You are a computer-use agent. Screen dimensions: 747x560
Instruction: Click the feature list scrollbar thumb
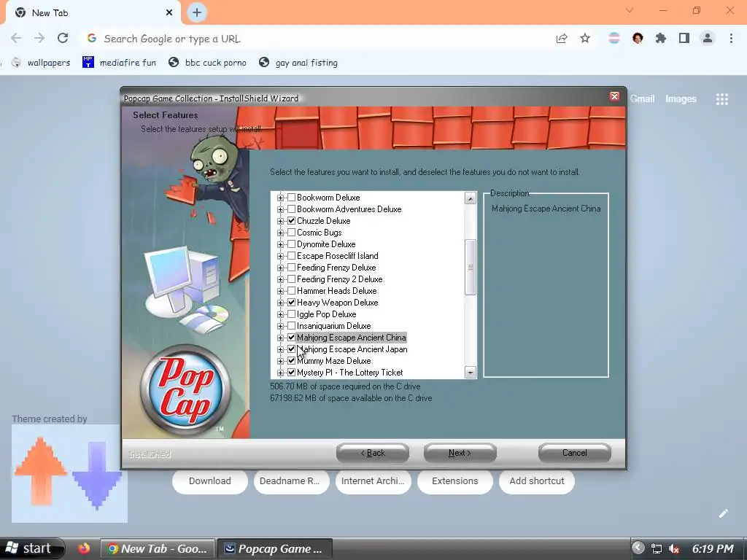pos(471,267)
